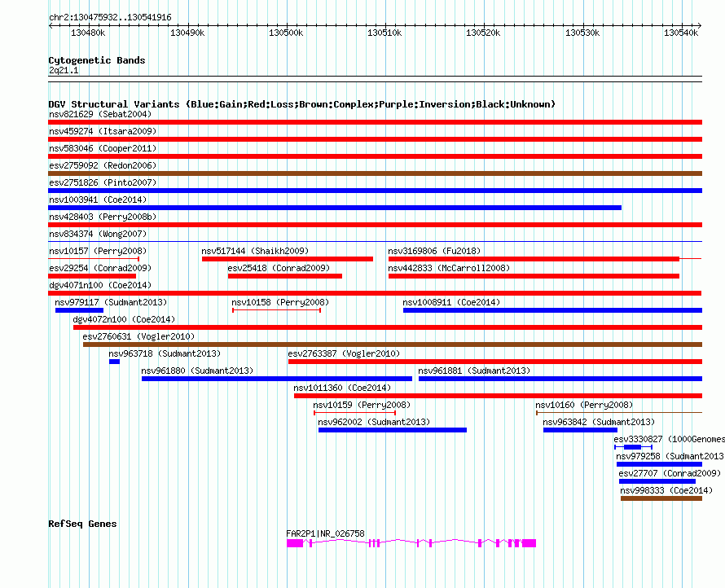Click nsv961881 (Sudmant2013) label
This screenshot has height=588, width=725.
pos(474,371)
